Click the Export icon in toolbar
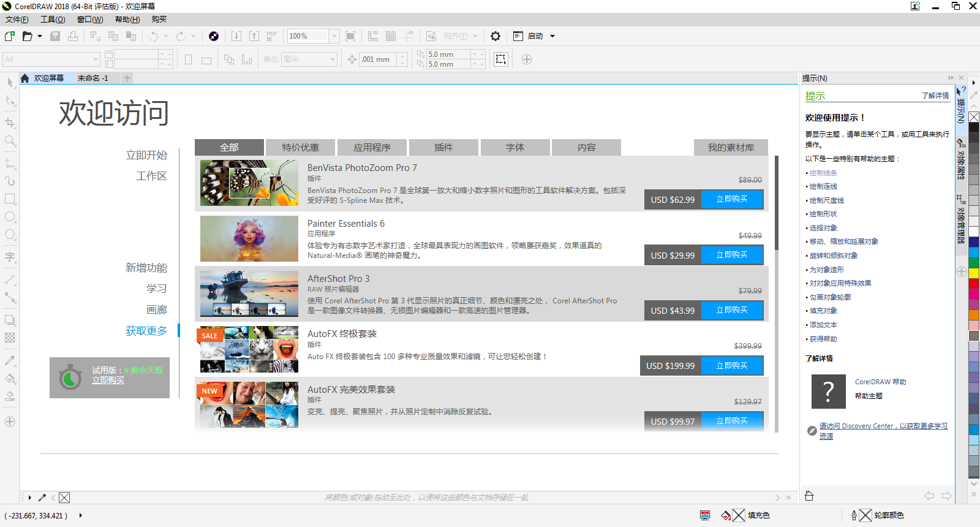 click(254, 36)
